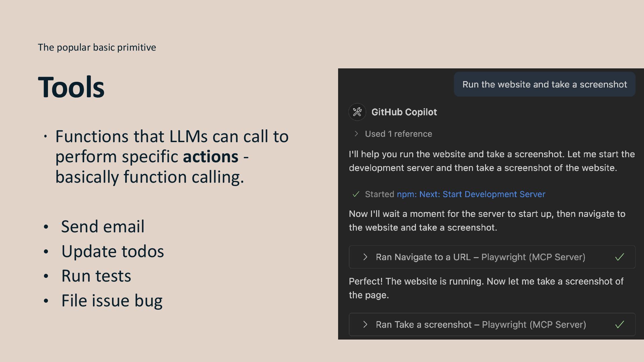The image size is (644, 362).
Task: Click the green checkmark beside 'Started'
Action: pos(356,194)
